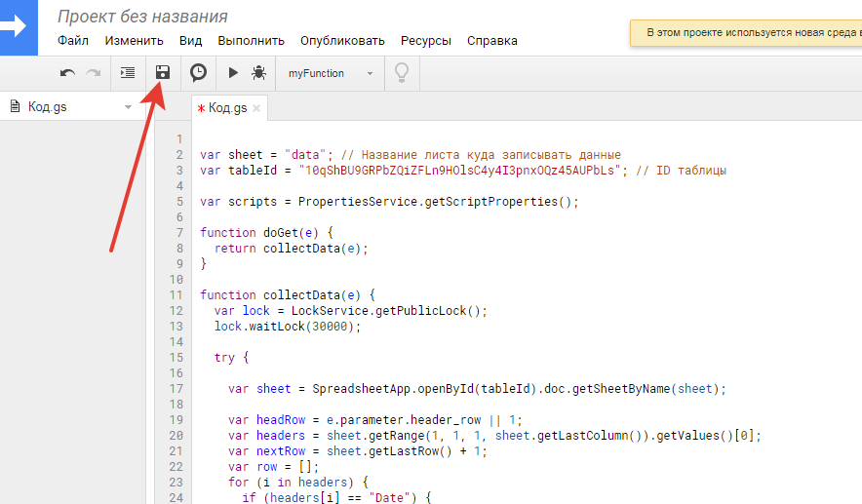Debug the selected function with bug icon

259,72
